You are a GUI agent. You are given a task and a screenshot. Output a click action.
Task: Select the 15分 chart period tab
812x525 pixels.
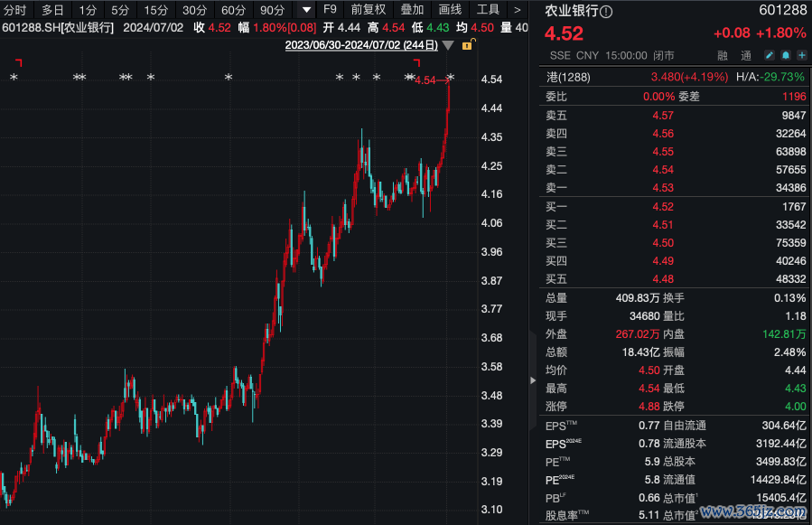(156, 10)
